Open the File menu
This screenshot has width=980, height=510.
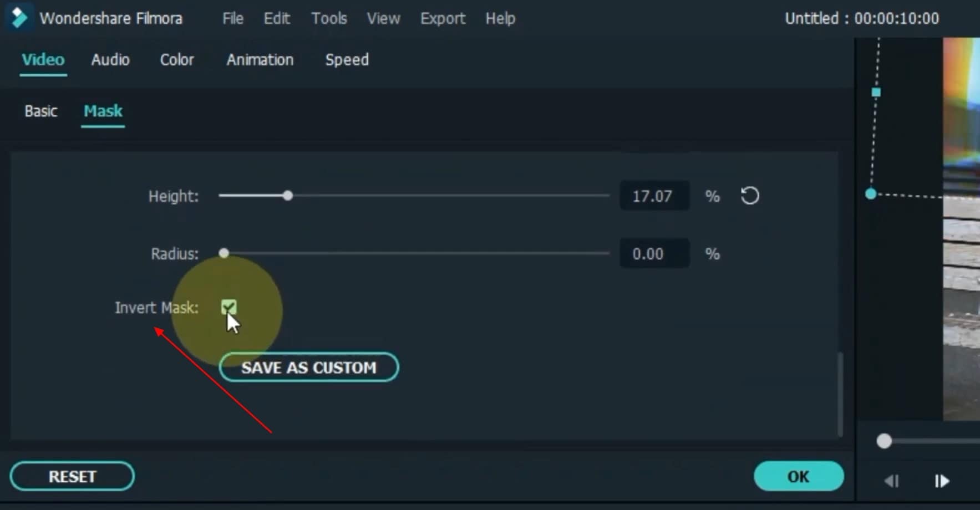point(233,18)
